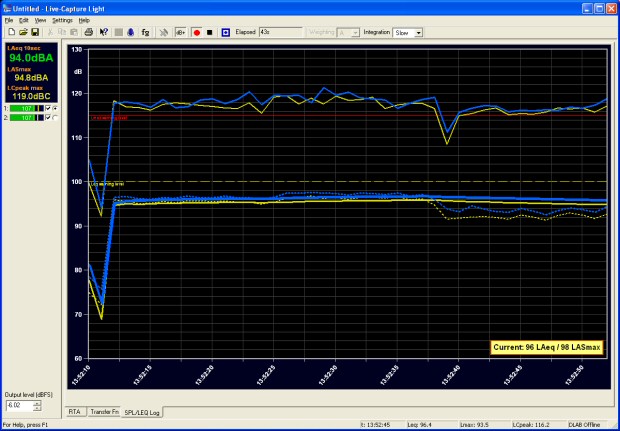
Task: Print the graph using printer icon
Action: pos(89,32)
